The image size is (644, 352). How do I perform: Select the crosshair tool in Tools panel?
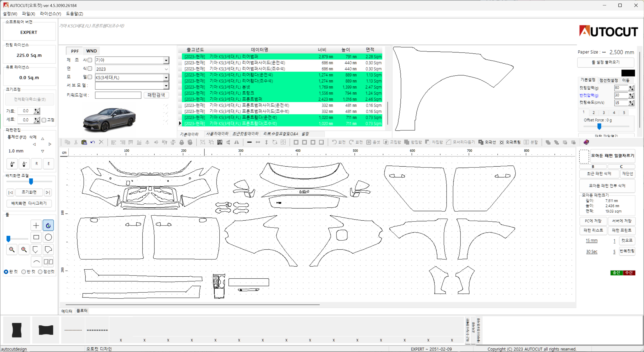[36, 226]
